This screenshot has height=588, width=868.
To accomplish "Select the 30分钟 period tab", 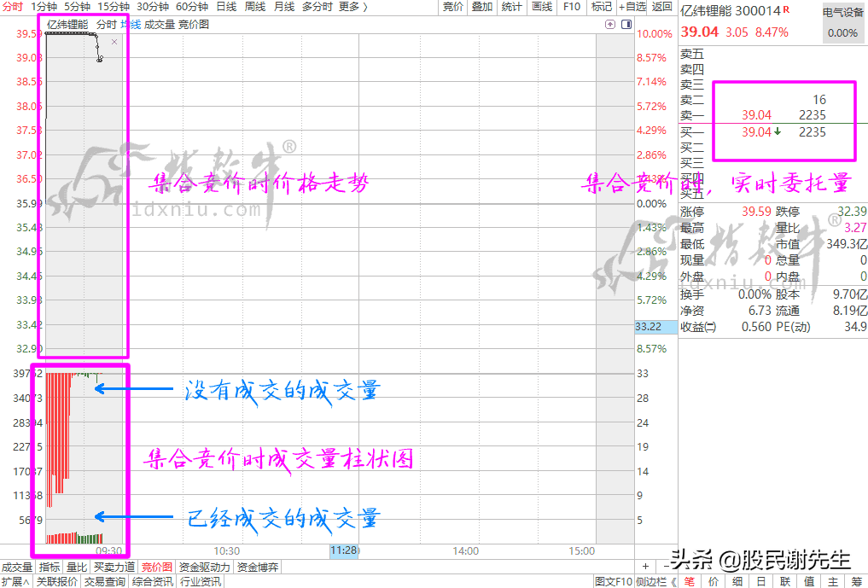I will pos(152,7).
